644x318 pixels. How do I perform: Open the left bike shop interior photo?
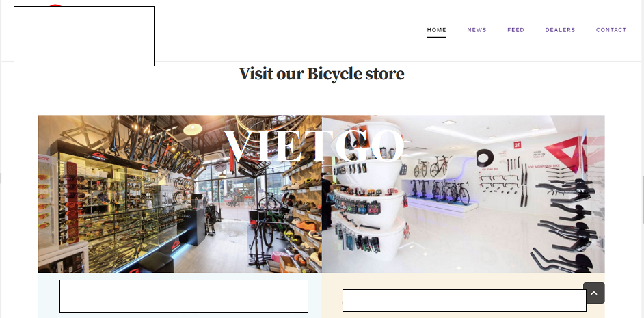180,194
